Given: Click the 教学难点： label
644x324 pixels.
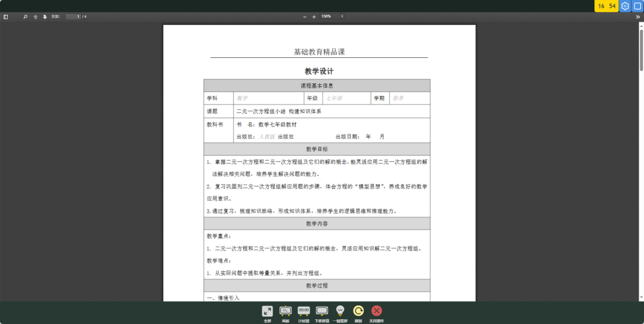Looking at the screenshot, I should [x=219, y=261].
